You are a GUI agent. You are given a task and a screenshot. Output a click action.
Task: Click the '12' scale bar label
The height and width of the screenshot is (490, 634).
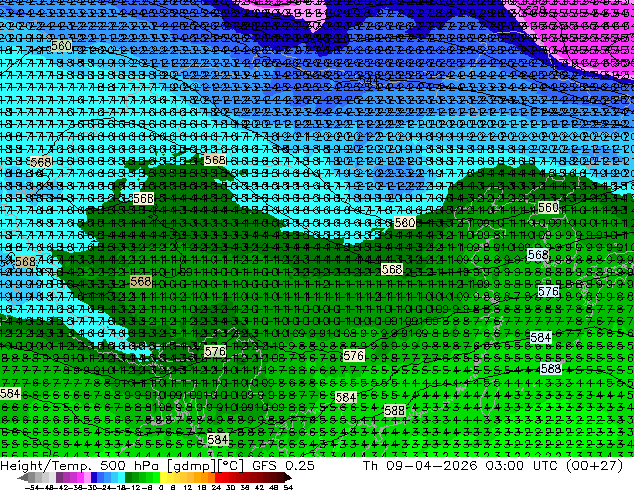pyautogui.click(x=187, y=487)
